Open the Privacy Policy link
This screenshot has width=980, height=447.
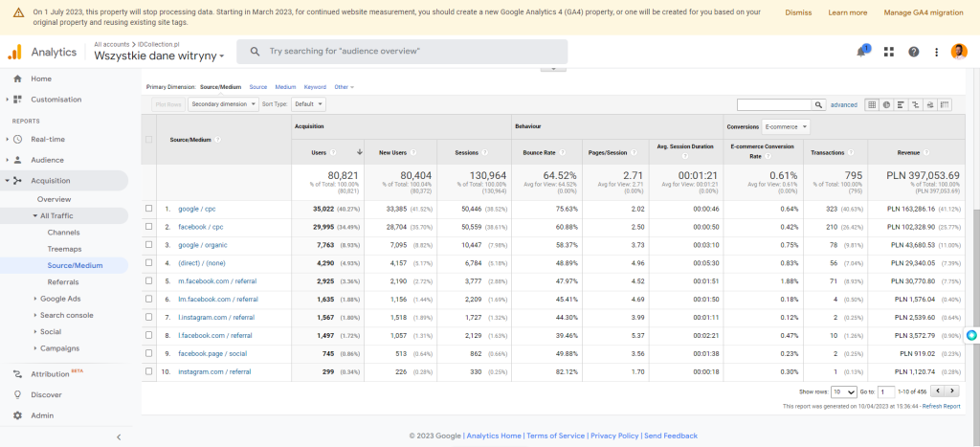pyautogui.click(x=614, y=436)
